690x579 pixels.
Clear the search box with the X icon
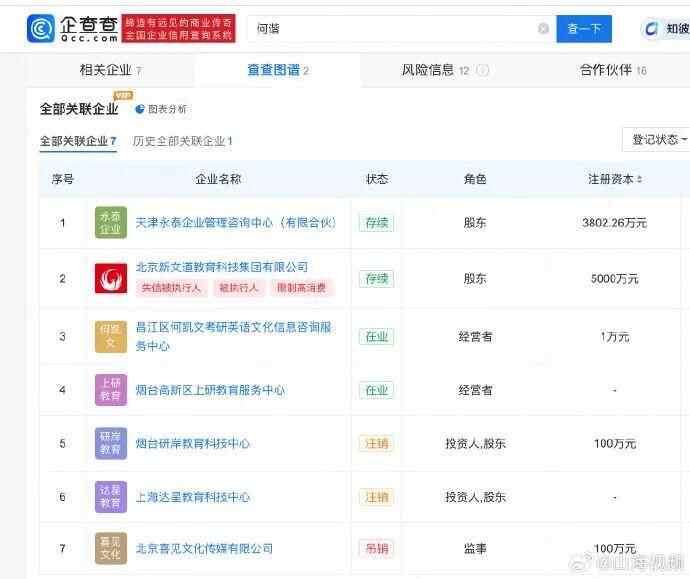(543, 29)
